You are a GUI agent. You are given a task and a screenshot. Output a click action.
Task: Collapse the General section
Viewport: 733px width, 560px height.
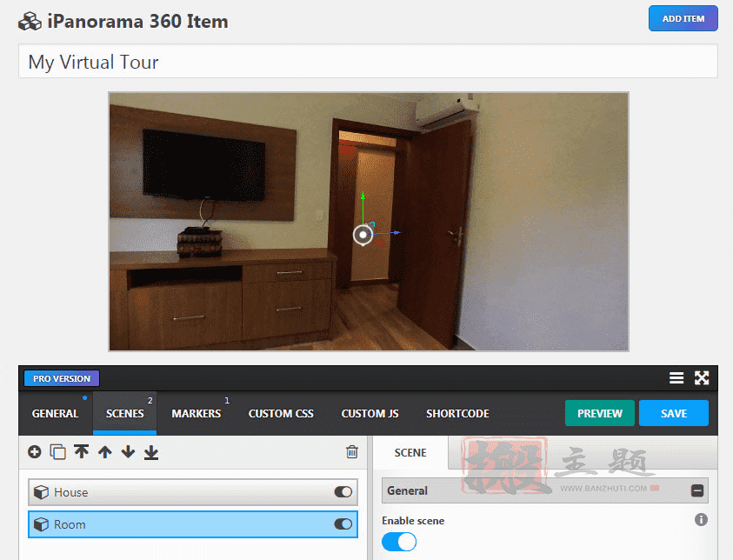pos(697,490)
